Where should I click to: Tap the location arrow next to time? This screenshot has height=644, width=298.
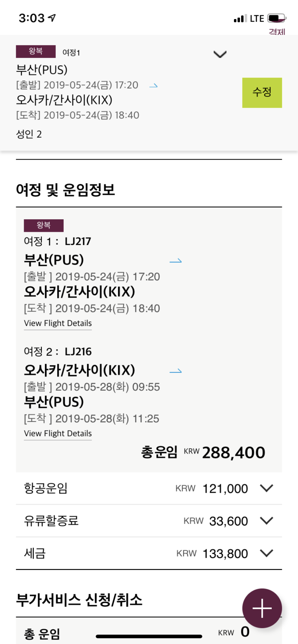tap(52, 18)
